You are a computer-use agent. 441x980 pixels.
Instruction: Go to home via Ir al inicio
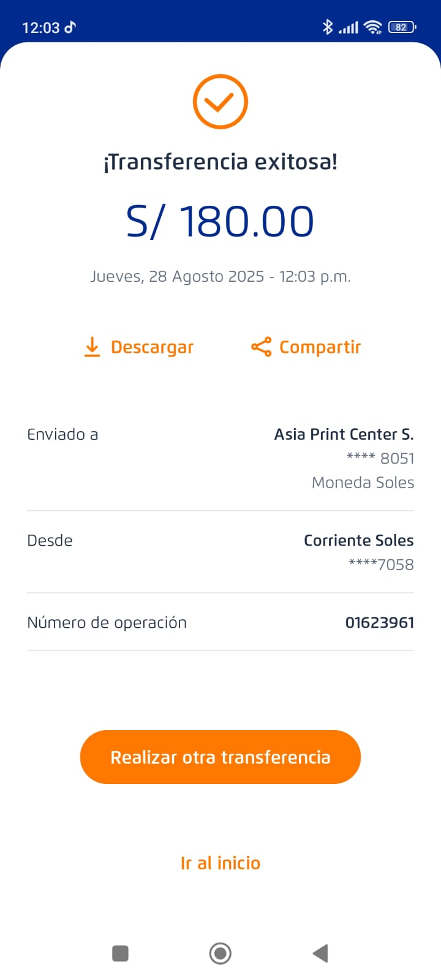click(221, 863)
